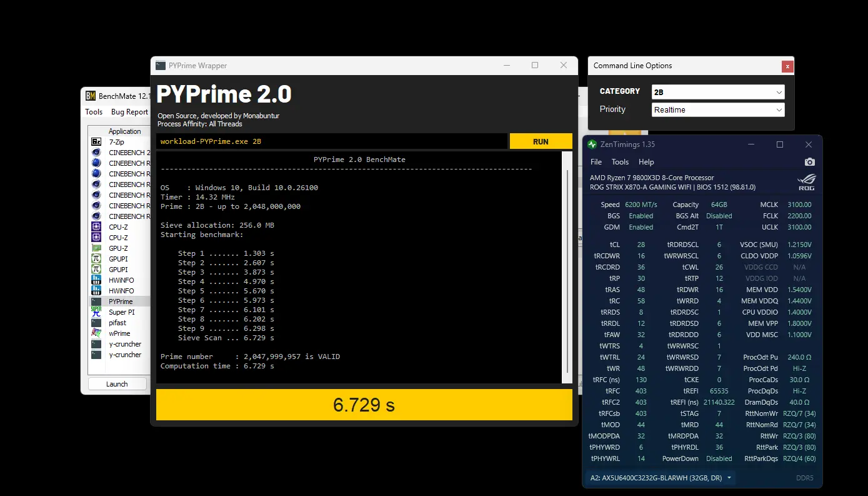Close the Command Line Options window
Viewport: 868px width, 496px height.
coord(787,66)
